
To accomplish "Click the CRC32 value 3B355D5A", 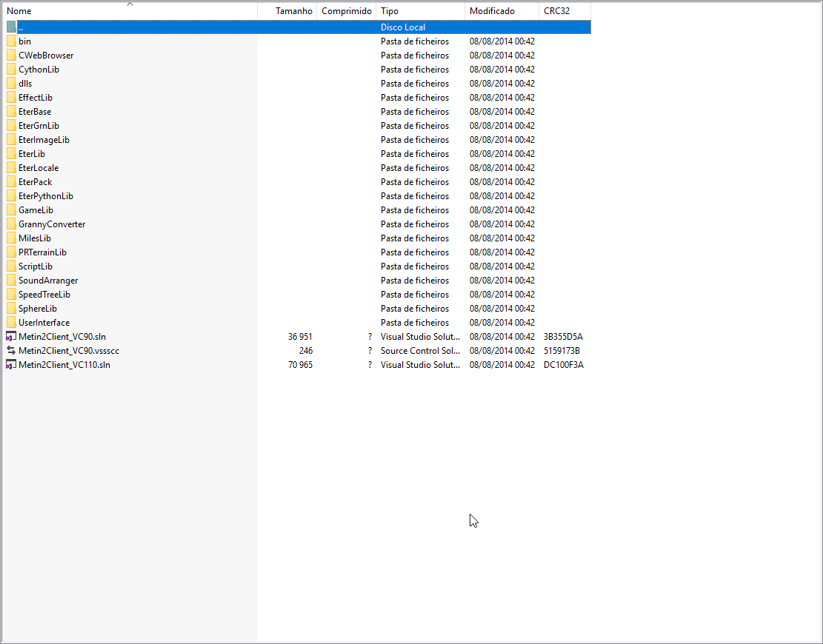I will point(563,337).
